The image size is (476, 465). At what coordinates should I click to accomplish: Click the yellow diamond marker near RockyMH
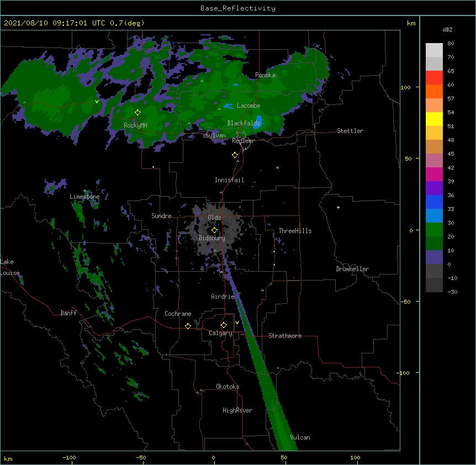point(137,113)
